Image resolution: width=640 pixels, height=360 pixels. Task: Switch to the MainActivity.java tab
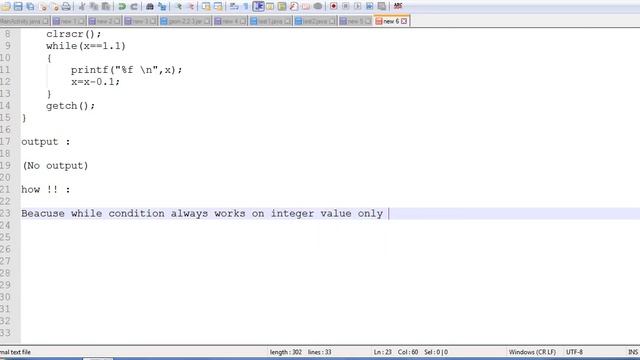(24, 21)
